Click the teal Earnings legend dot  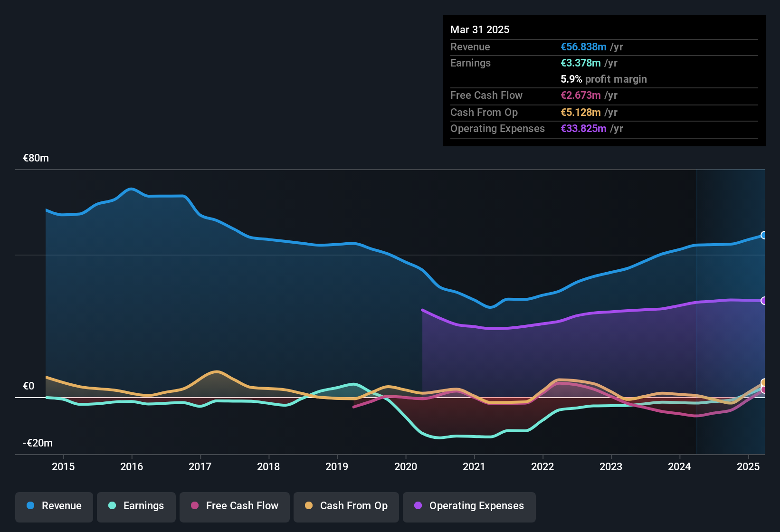112,505
